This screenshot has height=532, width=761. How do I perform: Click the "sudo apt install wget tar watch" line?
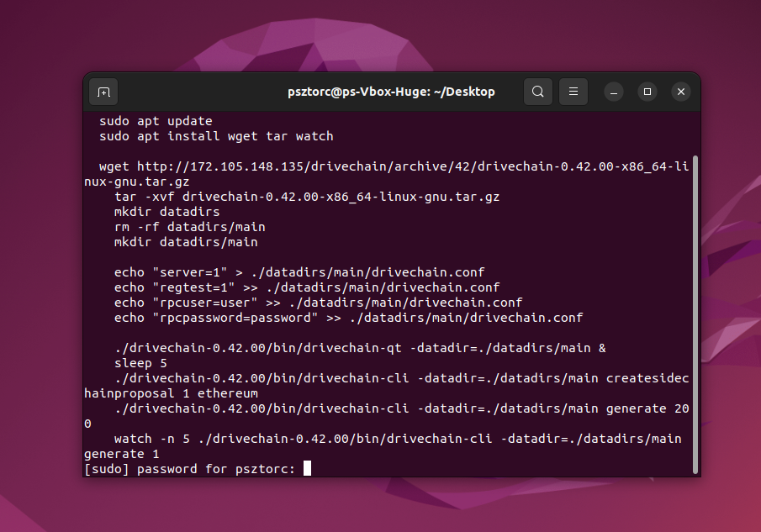(216, 136)
